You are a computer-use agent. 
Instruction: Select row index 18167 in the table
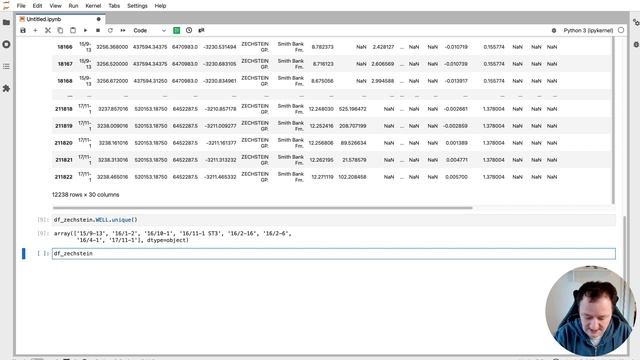(x=64, y=64)
